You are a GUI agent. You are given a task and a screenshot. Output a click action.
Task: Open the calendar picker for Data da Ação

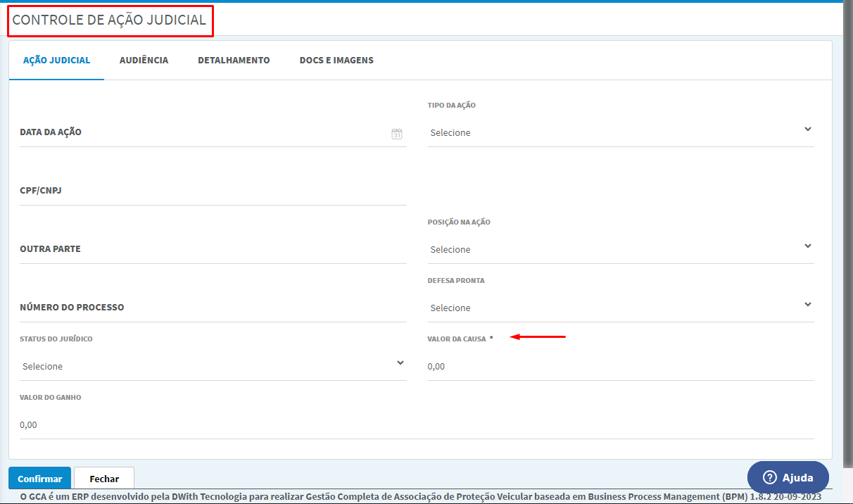coord(397,134)
